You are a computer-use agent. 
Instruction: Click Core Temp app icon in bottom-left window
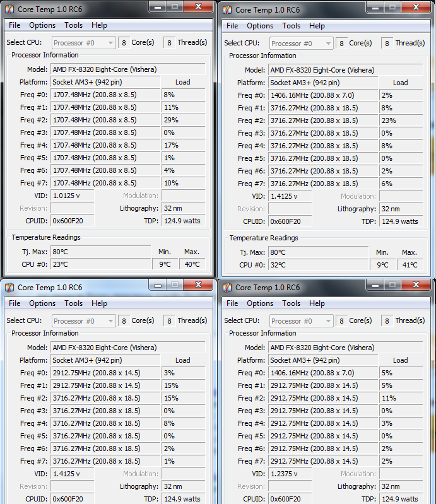click(9, 288)
